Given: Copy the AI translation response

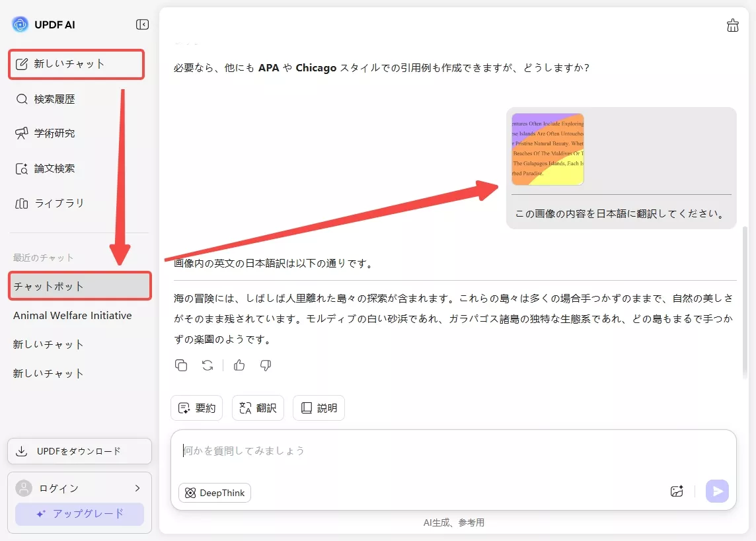Looking at the screenshot, I should pos(181,365).
